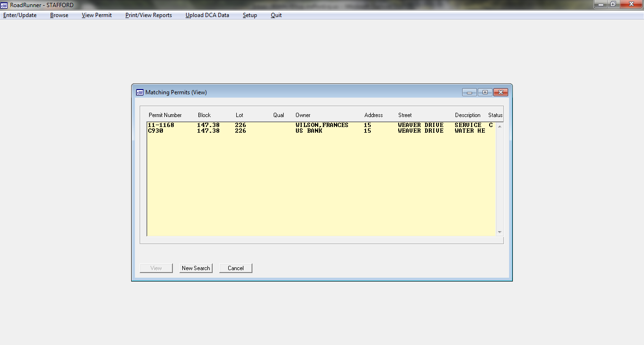The image size is (644, 345).
Task: Click the Status column header
Action: 495,115
